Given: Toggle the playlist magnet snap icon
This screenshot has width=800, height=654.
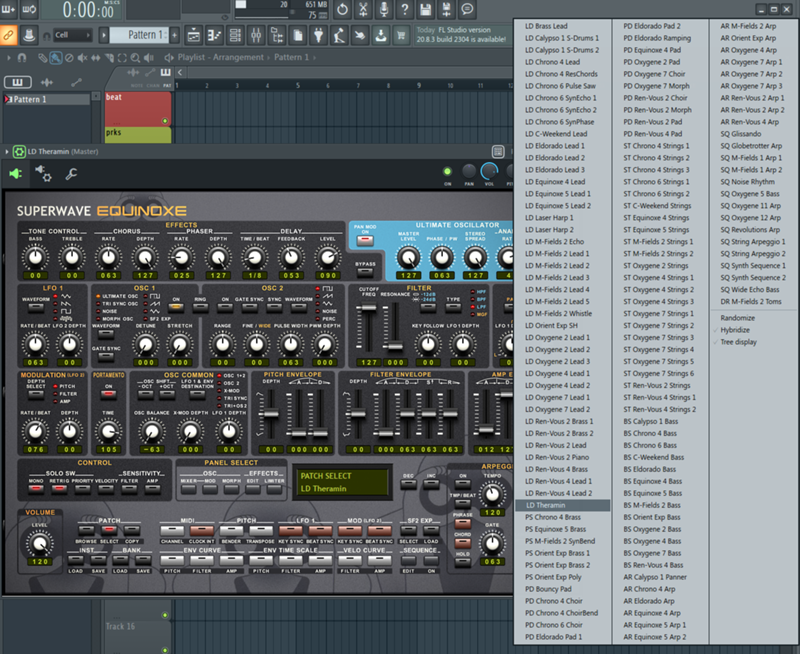Looking at the screenshot, I should pyautogui.click(x=22, y=58).
